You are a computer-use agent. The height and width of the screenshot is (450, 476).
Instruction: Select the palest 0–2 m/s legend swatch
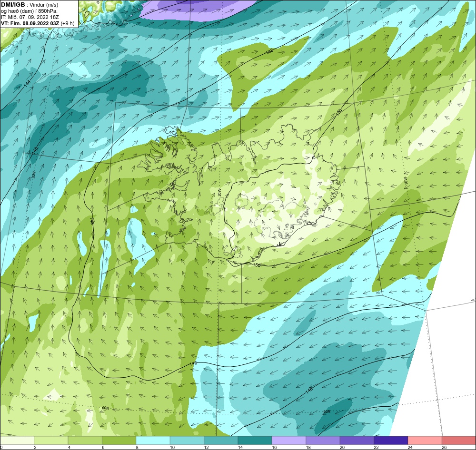click(17, 440)
